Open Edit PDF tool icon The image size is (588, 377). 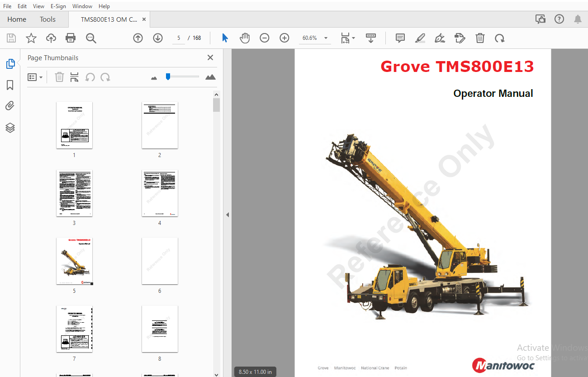pos(460,38)
